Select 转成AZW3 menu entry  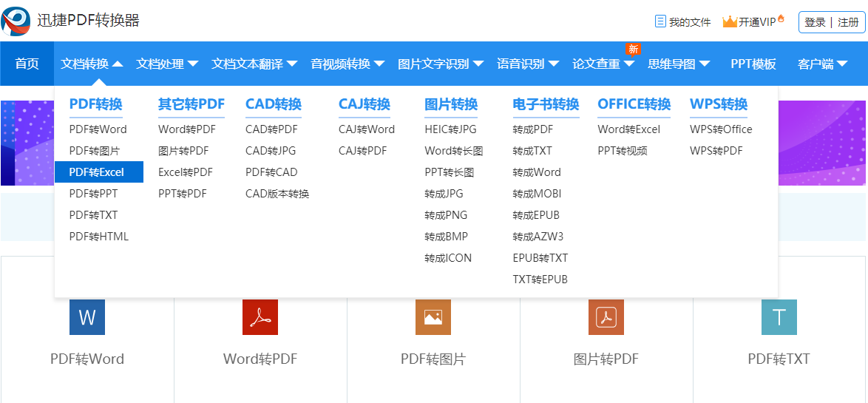(538, 237)
